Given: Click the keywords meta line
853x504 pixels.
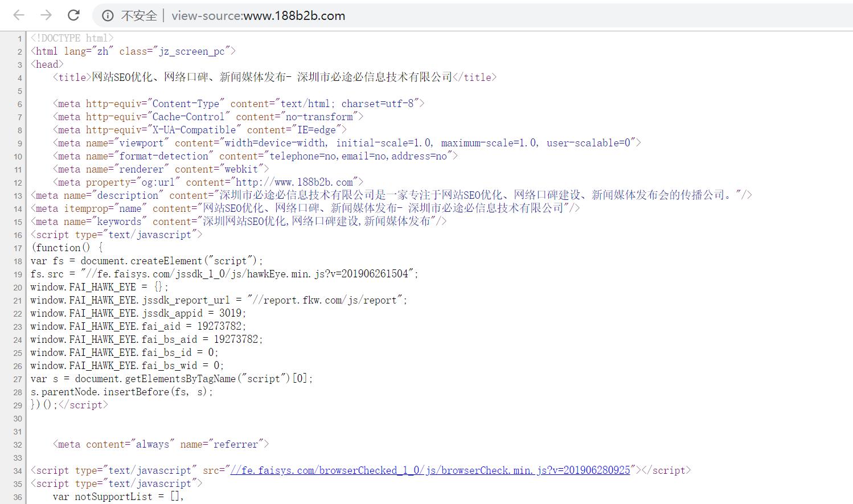Looking at the screenshot, I should (x=239, y=222).
